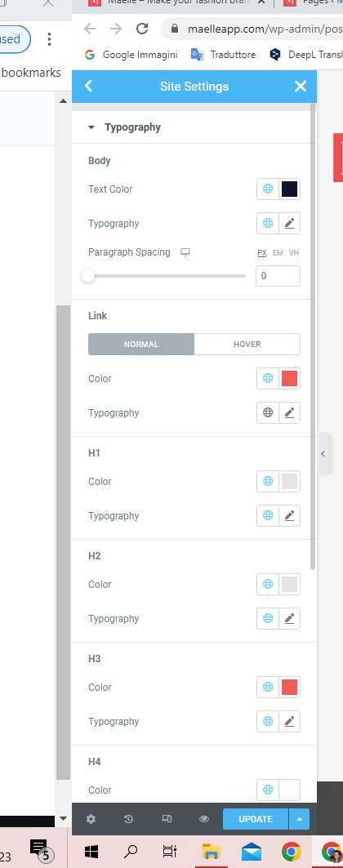Collapse the Typography section
This screenshot has height=868, width=343.
click(91, 127)
